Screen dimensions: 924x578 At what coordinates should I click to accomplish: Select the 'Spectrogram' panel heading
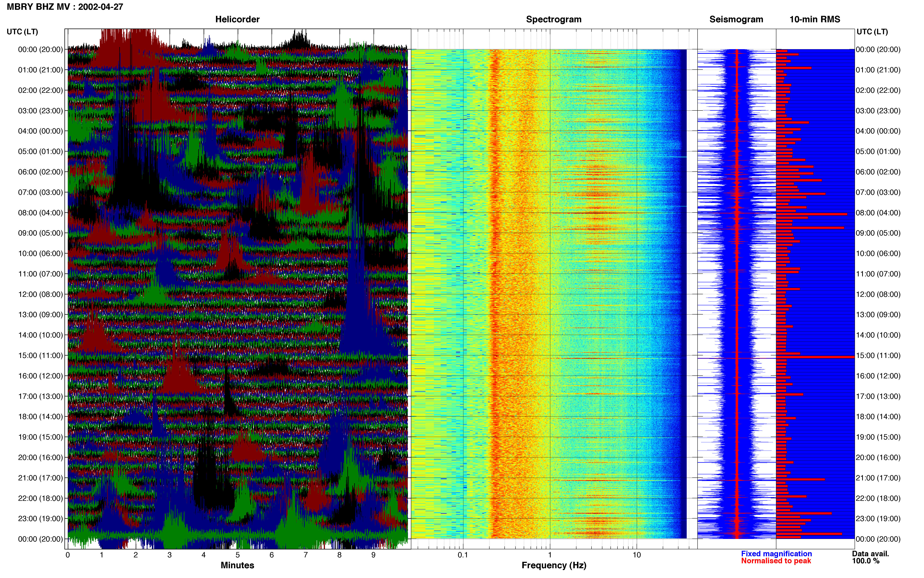[554, 20]
